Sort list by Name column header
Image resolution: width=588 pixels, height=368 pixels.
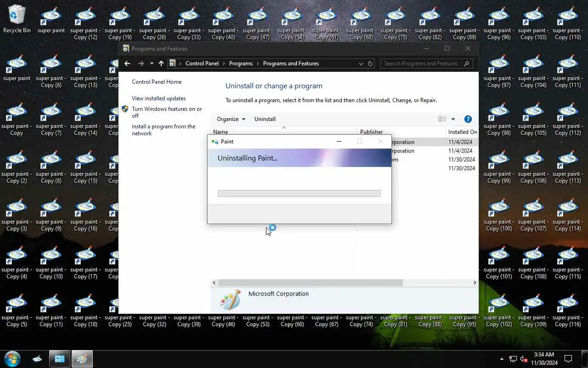pyautogui.click(x=283, y=132)
